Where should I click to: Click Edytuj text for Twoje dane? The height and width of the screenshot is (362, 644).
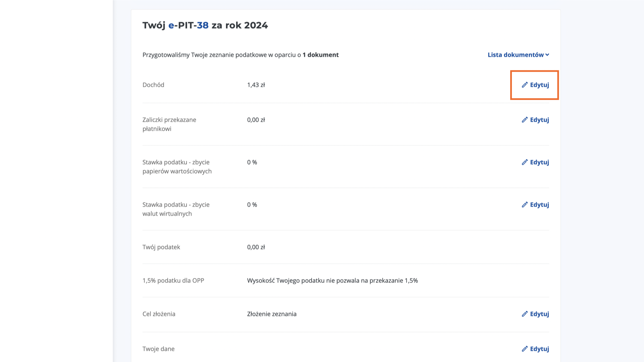pos(539,349)
